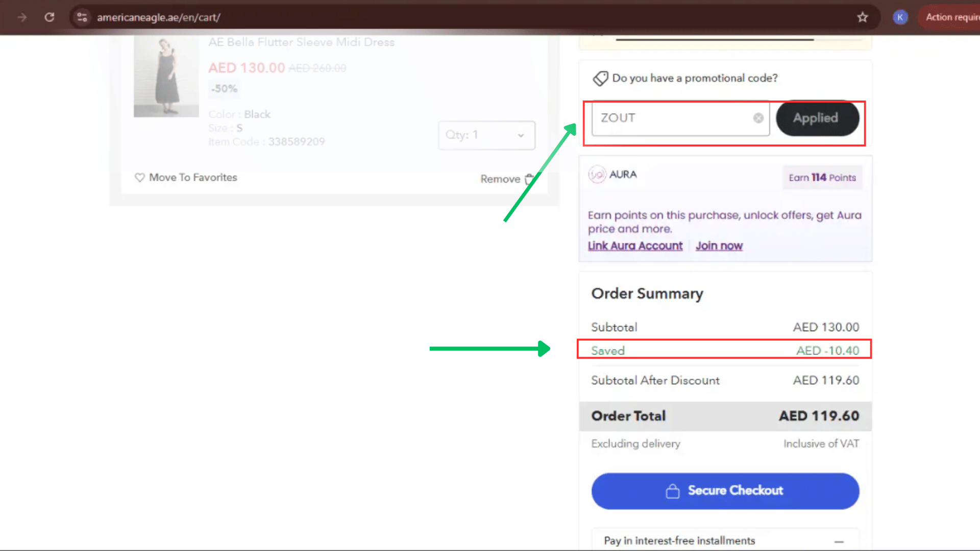Reload the page with refresh icon

(x=50, y=17)
